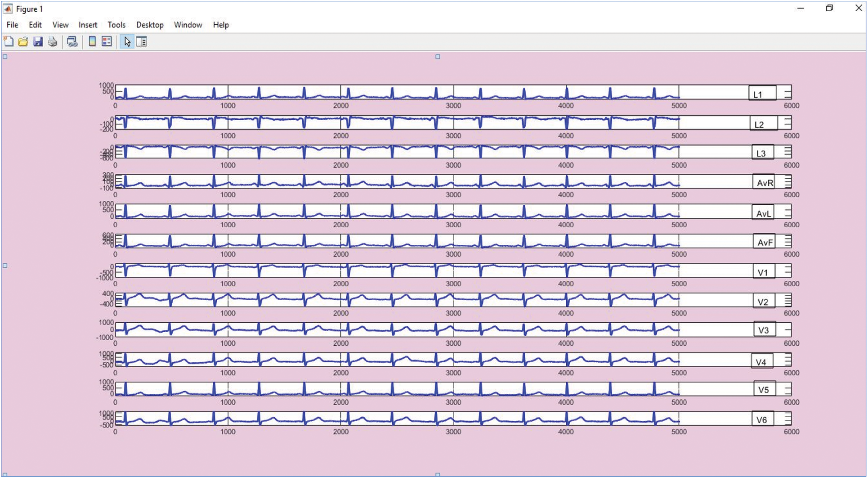Open the View menu

[x=60, y=25]
